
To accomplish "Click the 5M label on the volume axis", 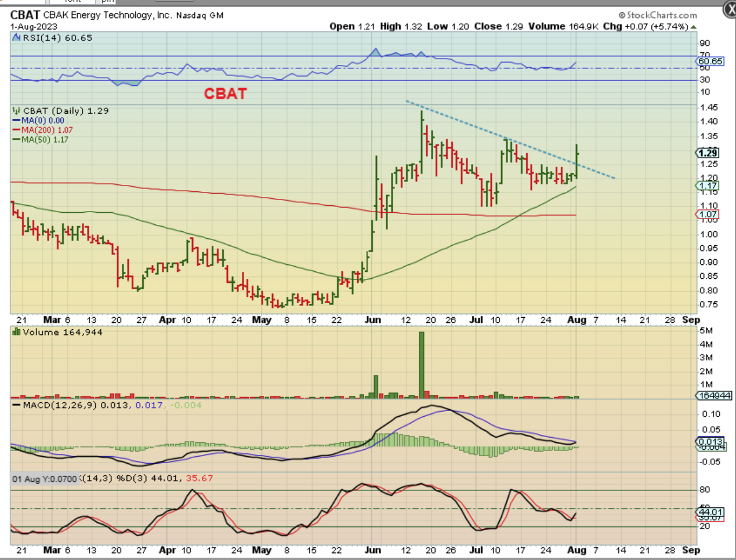I will pos(706,330).
